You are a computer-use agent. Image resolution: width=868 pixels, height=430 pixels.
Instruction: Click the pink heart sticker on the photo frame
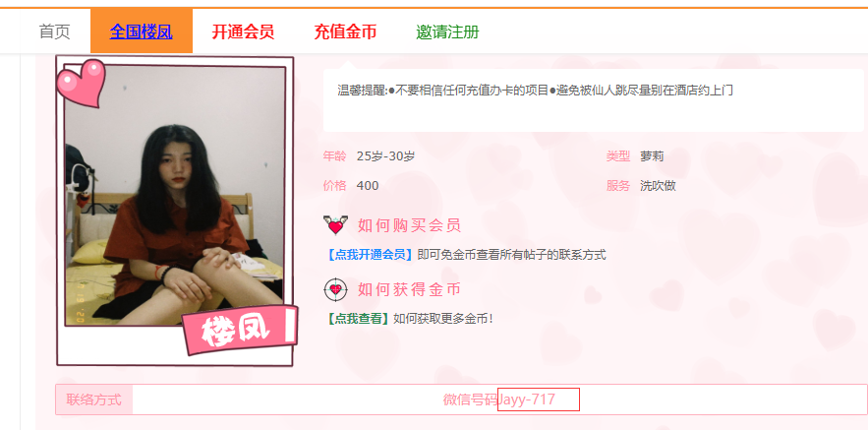81,83
